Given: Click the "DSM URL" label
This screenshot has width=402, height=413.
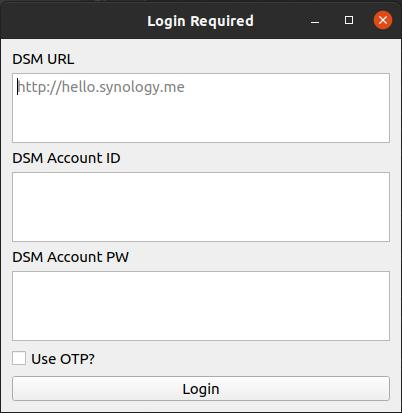Looking at the screenshot, I should click(43, 59).
